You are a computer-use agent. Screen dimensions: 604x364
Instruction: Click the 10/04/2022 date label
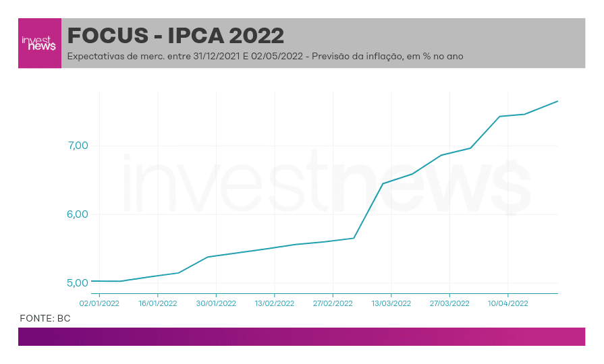(508, 303)
